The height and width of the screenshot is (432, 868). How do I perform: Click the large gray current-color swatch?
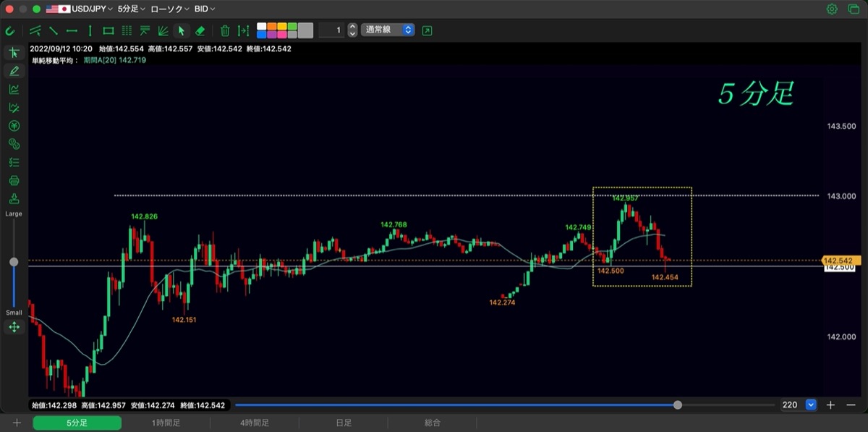tap(305, 30)
